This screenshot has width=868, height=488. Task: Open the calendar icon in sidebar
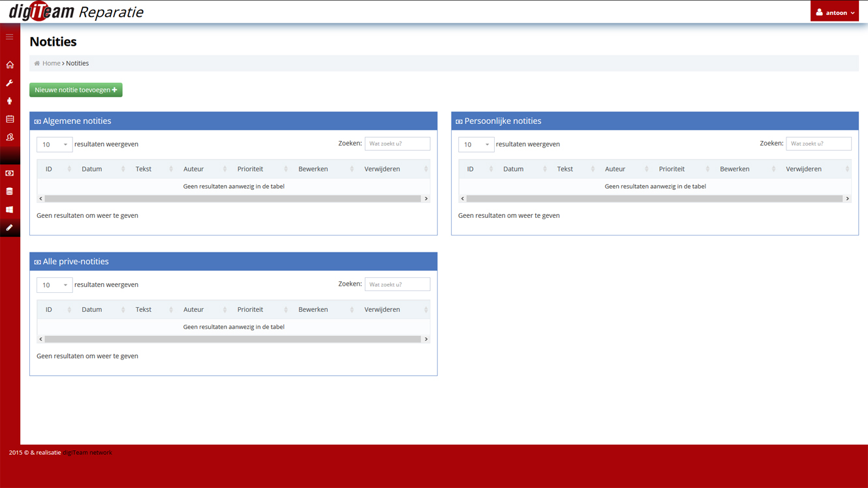[x=10, y=119]
